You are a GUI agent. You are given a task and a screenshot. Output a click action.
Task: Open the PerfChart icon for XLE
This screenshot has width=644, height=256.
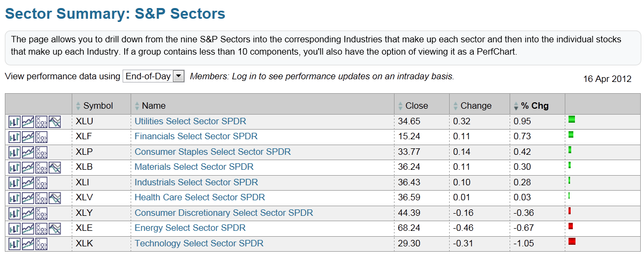click(x=55, y=228)
